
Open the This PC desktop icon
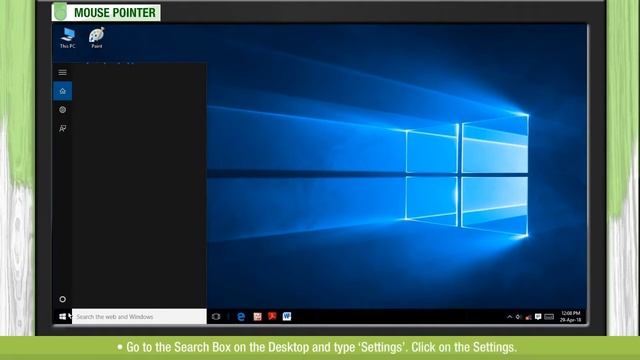tap(68, 38)
